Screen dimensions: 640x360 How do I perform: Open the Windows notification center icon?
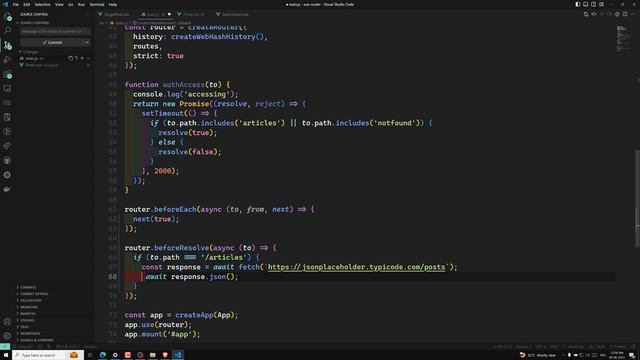click(632, 355)
